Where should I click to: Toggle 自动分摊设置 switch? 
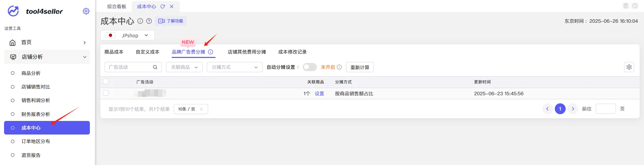pyautogui.click(x=309, y=67)
